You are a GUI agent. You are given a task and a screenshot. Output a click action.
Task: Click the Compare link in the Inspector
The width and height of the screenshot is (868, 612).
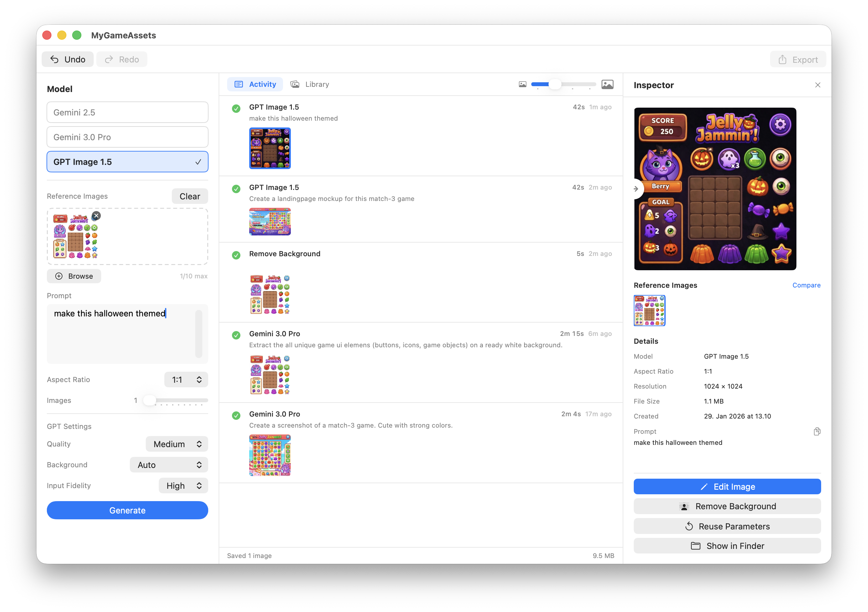pyautogui.click(x=807, y=285)
